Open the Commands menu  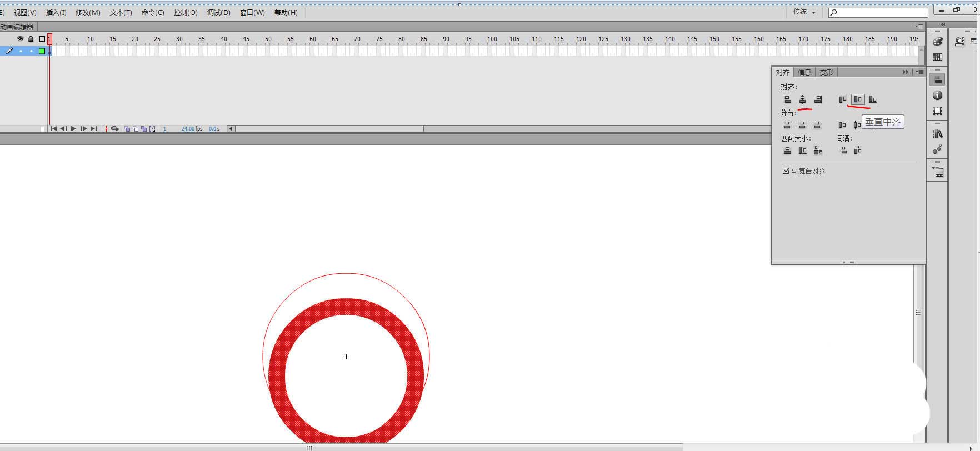point(153,12)
